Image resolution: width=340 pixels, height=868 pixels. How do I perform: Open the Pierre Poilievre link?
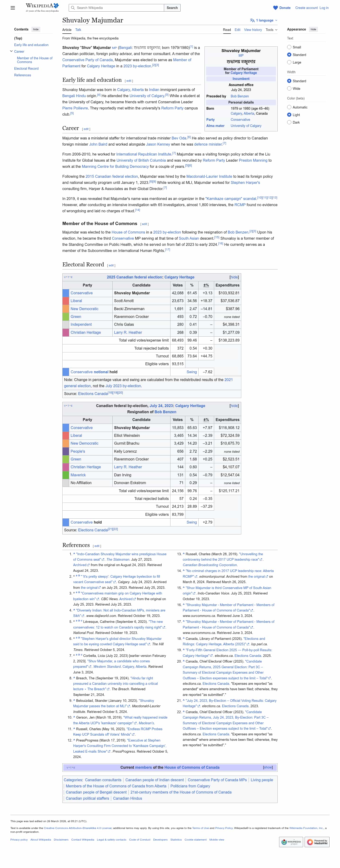tap(75, 108)
